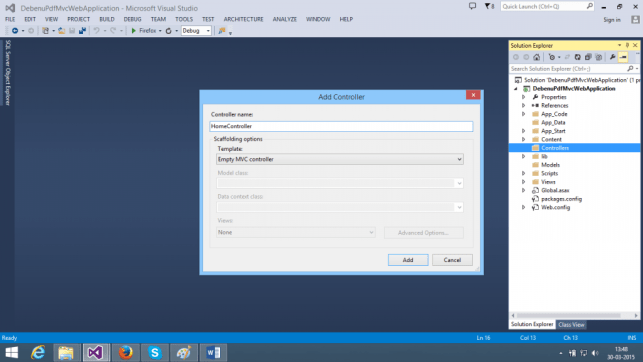The image size is (643, 362).
Task: Open the Debug configuration dropdown
Action: [196, 31]
